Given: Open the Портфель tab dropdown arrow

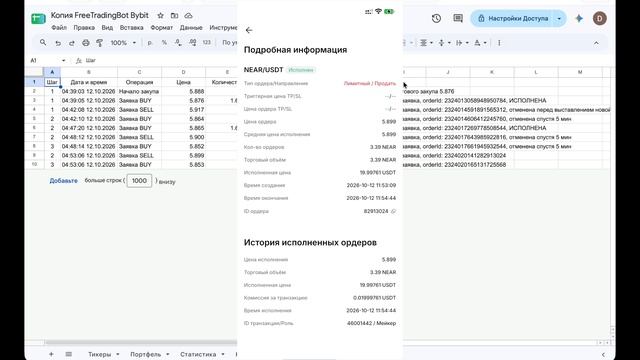Looking at the screenshot, I should pos(167,354).
